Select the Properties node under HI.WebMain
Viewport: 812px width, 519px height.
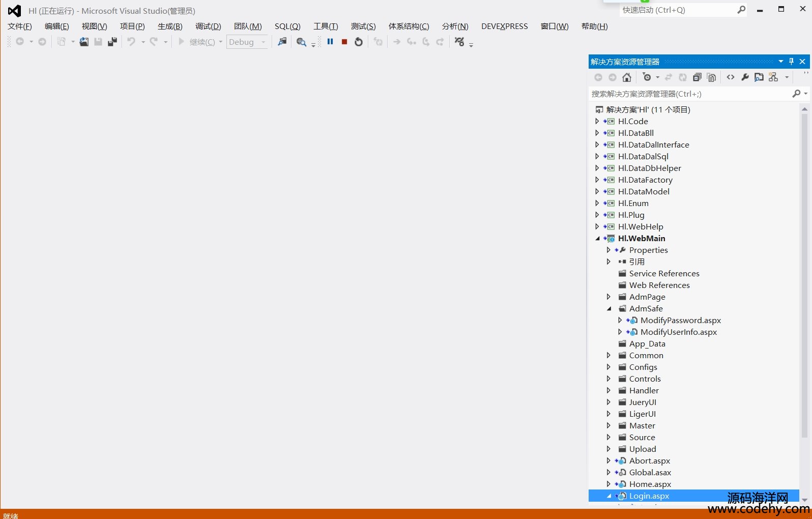tap(648, 250)
